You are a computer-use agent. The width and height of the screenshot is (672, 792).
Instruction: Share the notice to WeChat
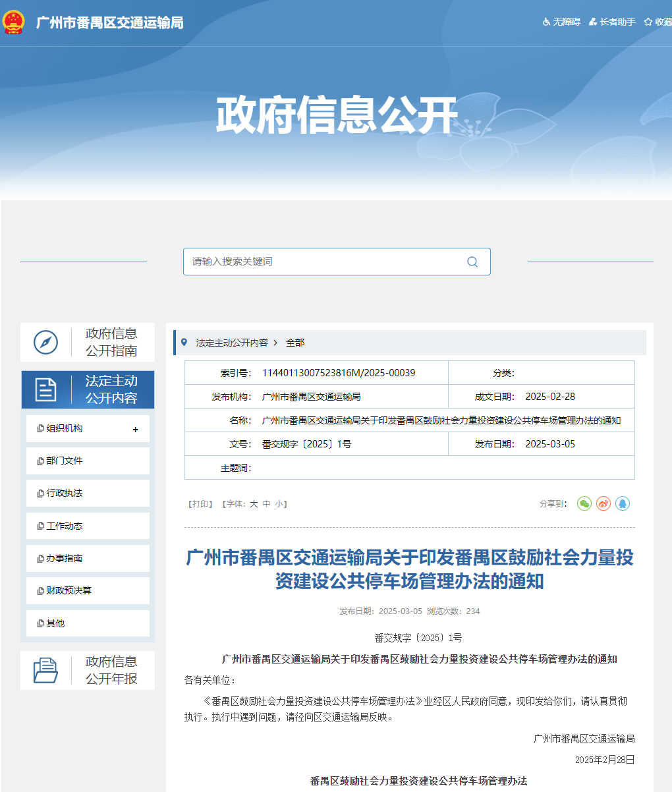pyautogui.click(x=584, y=504)
